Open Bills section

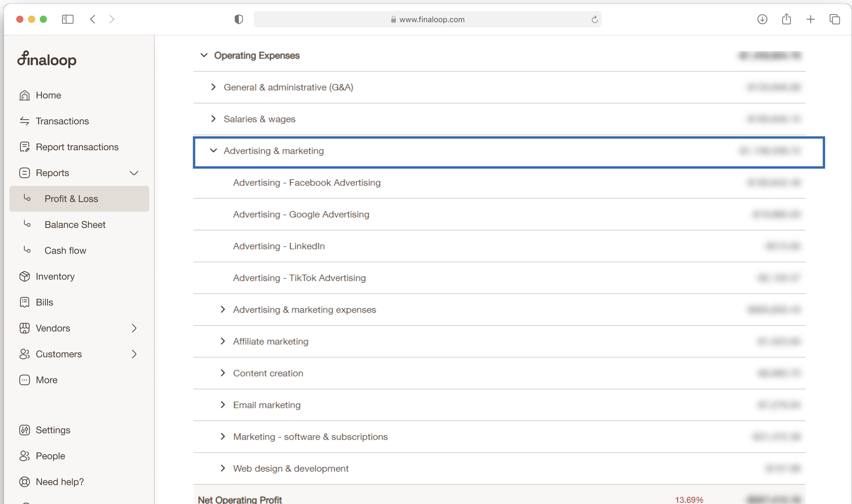(x=44, y=302)
